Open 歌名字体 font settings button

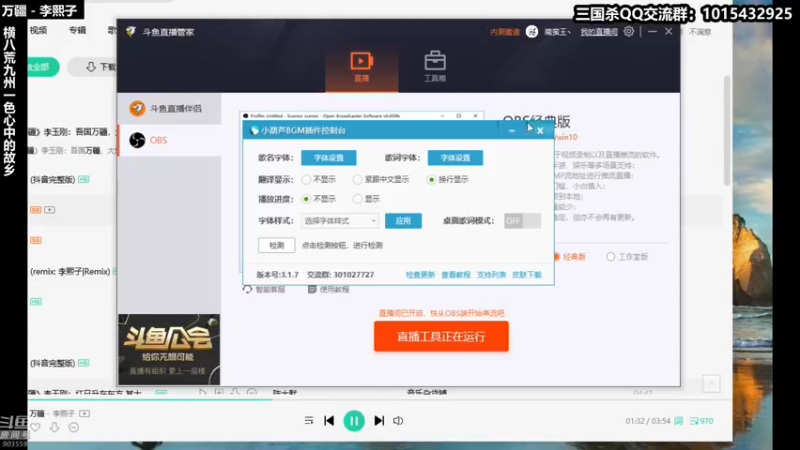pyautogui.click(x=329, y=158)
